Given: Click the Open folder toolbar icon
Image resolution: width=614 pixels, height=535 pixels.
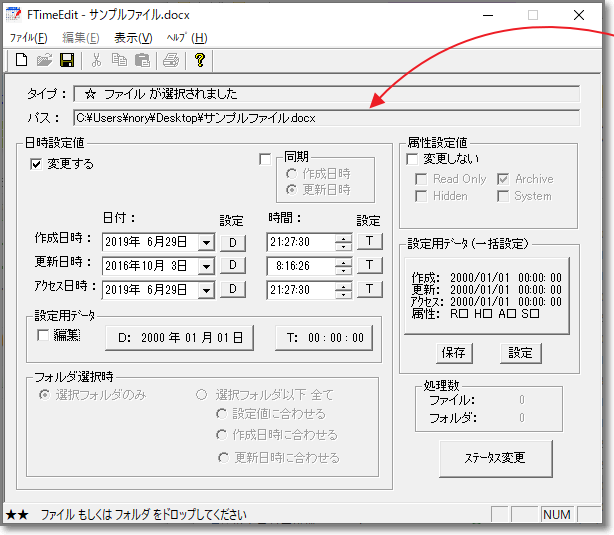Looking at the screenshot, I should [x=44, y=61].
